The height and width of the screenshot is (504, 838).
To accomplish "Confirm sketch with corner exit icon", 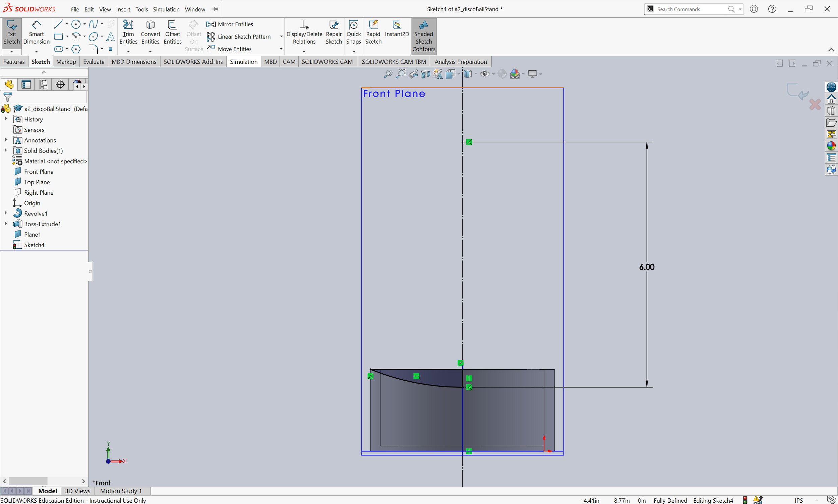I will [x=798, y=92].
